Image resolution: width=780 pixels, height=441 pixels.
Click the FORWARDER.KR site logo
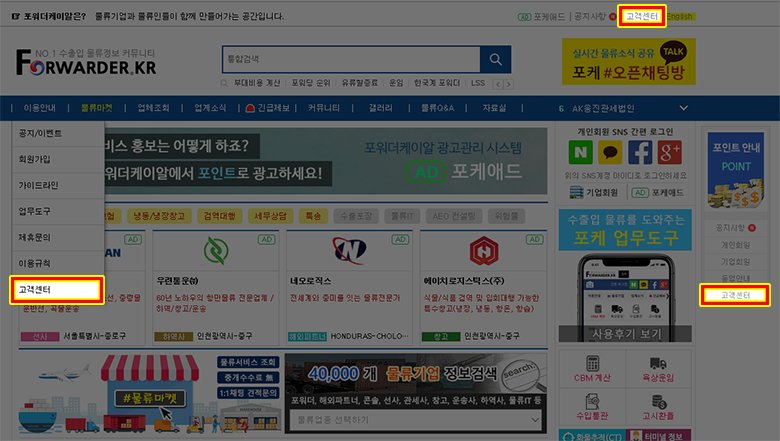[x=86, y=62]
